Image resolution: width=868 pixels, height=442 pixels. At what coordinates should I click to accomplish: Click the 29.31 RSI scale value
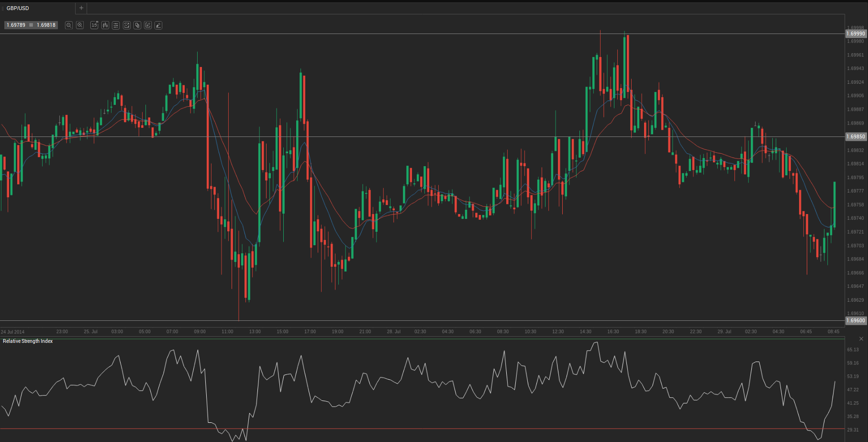853,430
